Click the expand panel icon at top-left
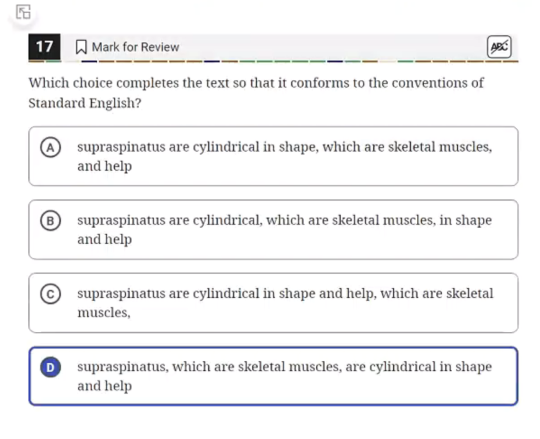 pos(23,12)
